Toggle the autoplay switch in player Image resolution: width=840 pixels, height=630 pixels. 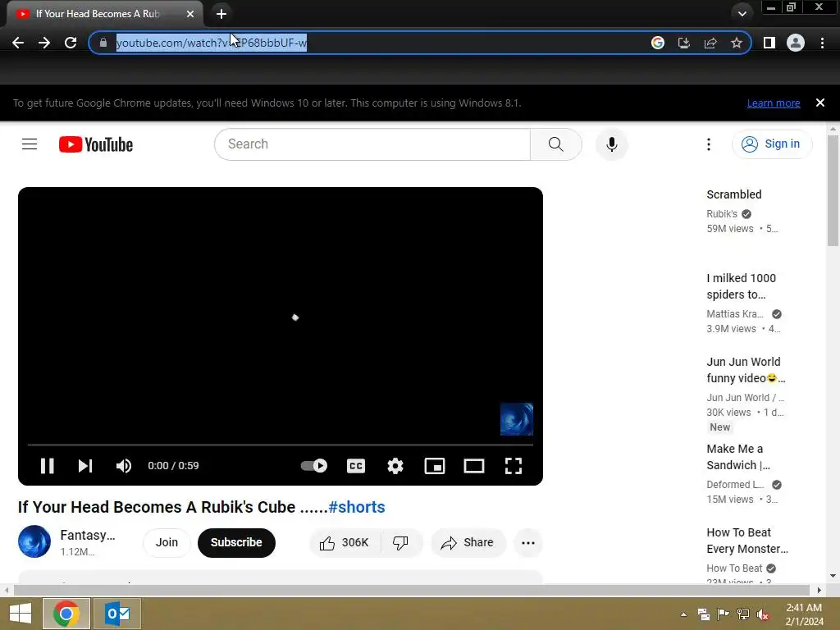[314, 466]
